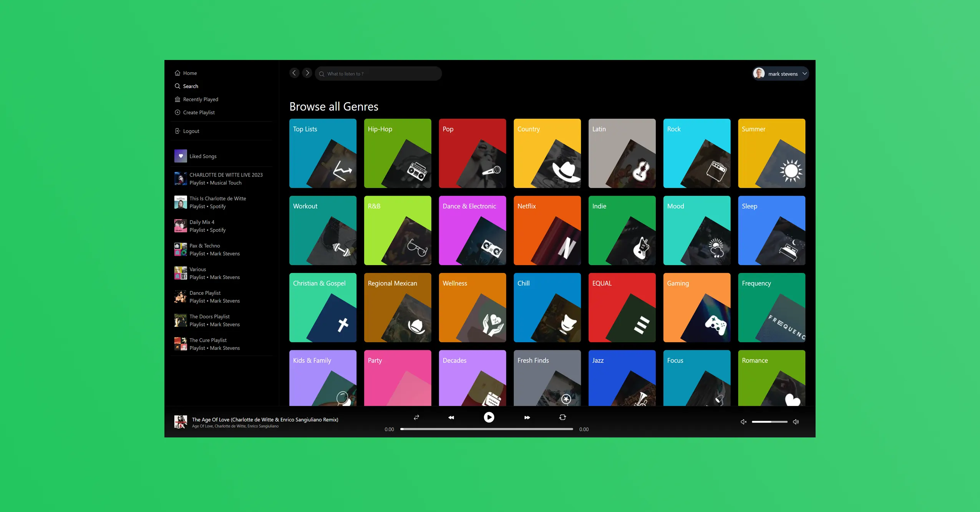Viewport: 980px width, 512px height.
Task: Open Hip-Hop genre boombox tile
Action: point(398,153)
